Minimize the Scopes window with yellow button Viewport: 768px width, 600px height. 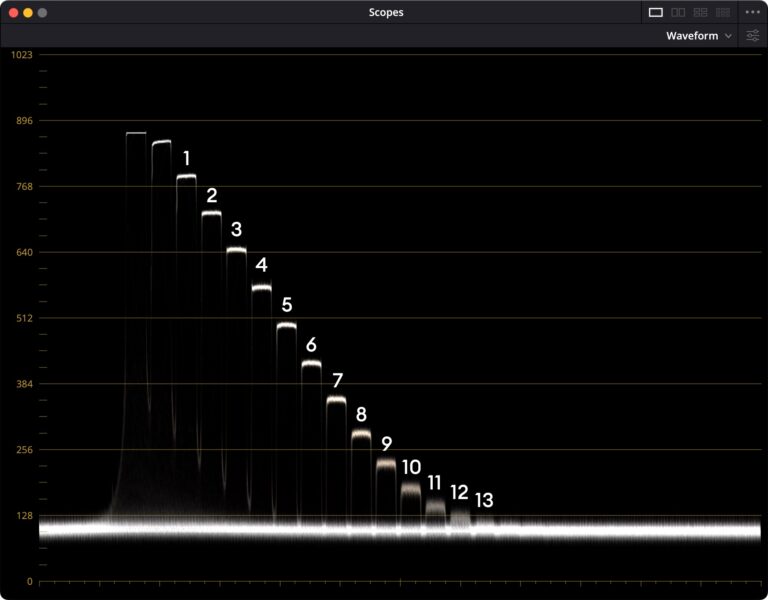click(x=28, y=13)
